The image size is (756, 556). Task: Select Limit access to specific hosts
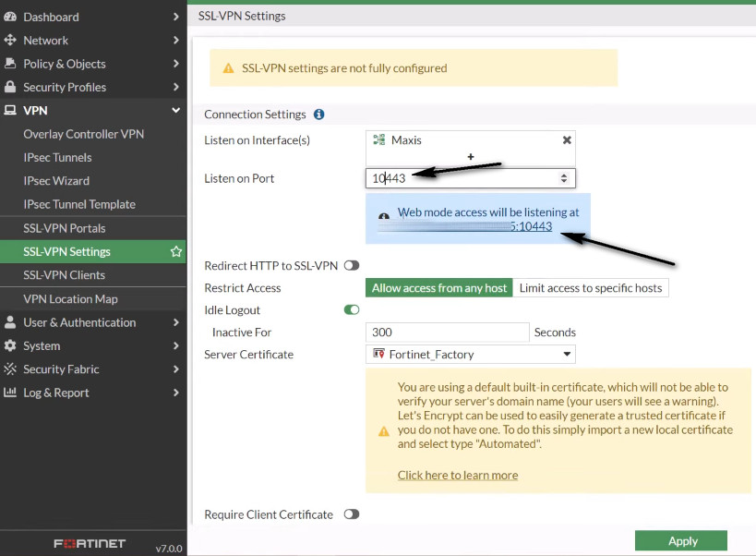[x=591, y=288]
